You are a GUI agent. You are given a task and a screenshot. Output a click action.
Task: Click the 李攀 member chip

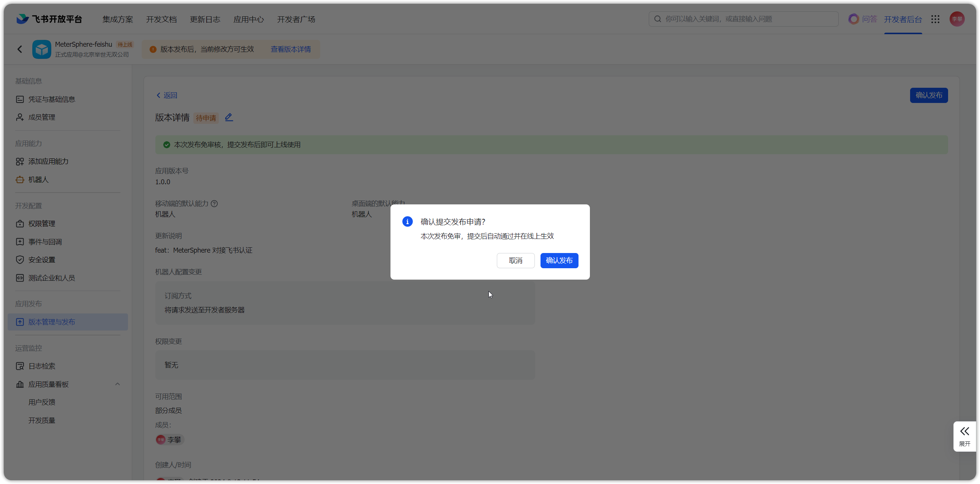click(x=169, y=440)
